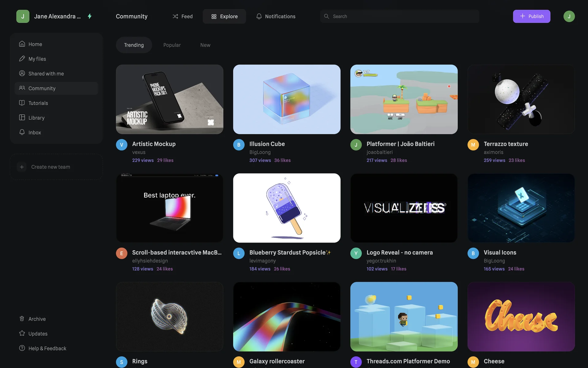Click the Archive trash icon

coord(22,319)
